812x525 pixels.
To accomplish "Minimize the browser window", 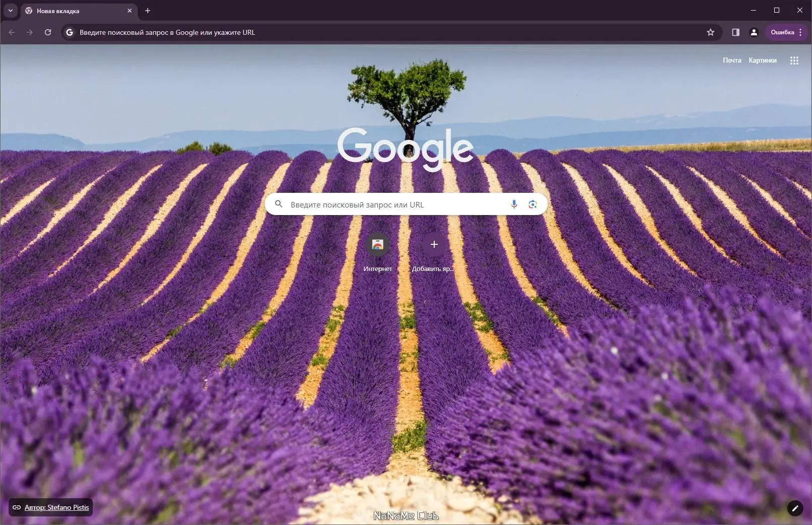I will (x=753, y=11).
